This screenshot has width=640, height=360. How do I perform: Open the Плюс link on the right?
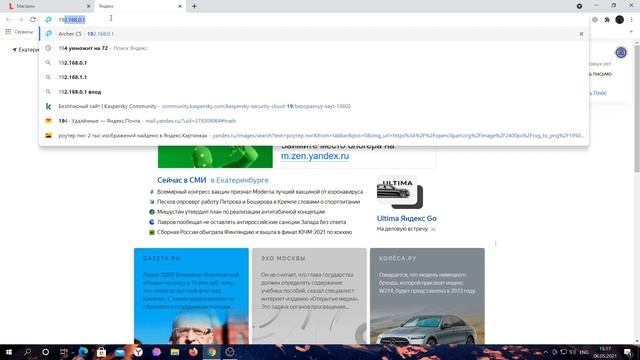[599, 93]
